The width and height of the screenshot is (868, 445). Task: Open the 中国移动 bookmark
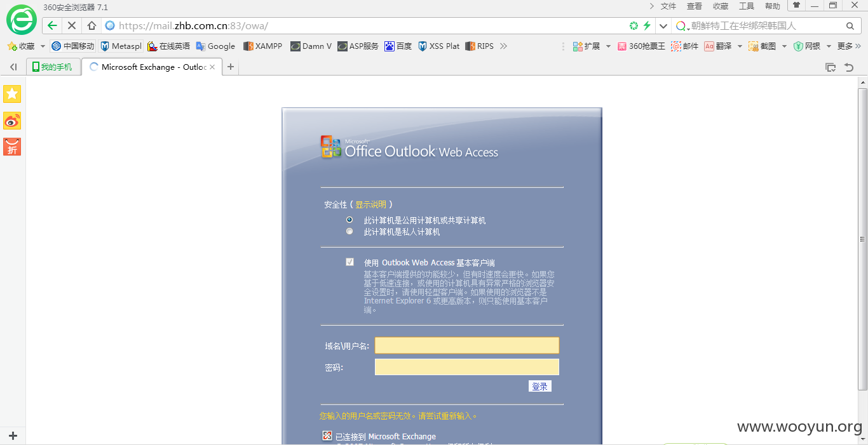[x=73, y=46]
